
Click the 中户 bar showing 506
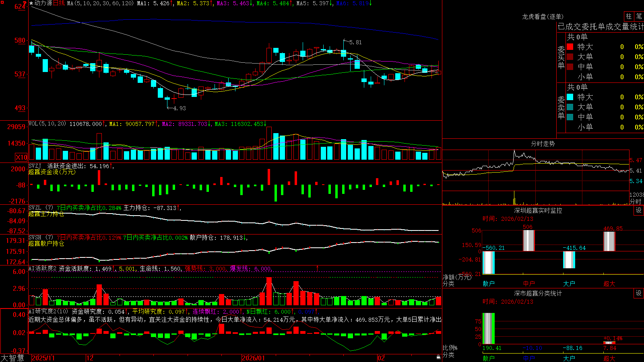coord(528,241)
